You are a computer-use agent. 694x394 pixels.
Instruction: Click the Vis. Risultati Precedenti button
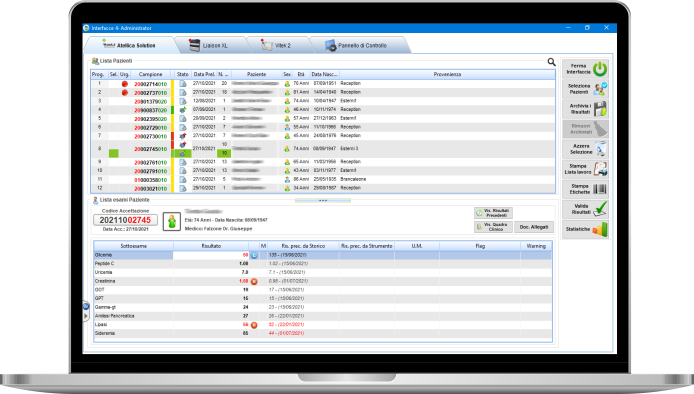coord(493,213)
